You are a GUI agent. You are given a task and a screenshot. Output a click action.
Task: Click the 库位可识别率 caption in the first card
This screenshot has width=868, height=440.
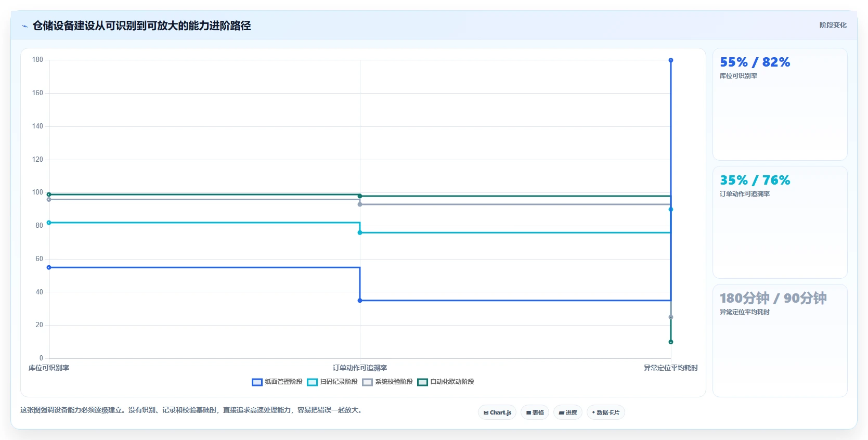[x=739, y=76]
